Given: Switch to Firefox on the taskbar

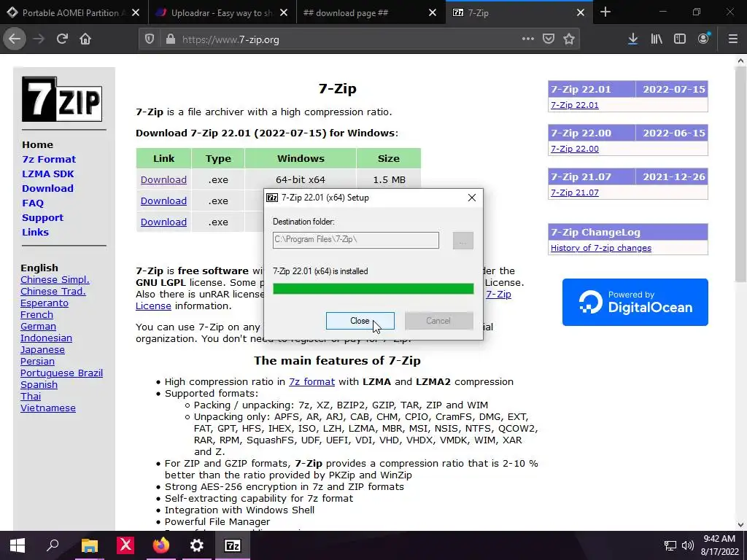Looking at the screenshot, I should click(x=161, y=545).
